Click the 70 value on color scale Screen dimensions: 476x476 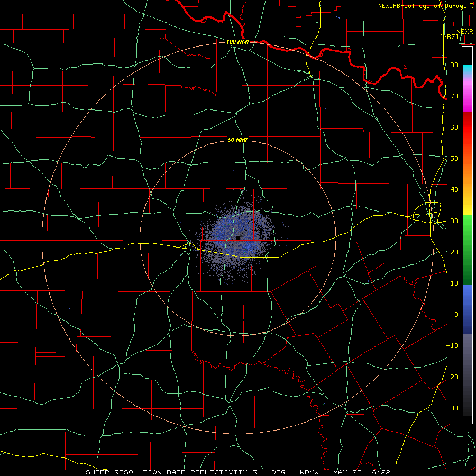point(454,96)
